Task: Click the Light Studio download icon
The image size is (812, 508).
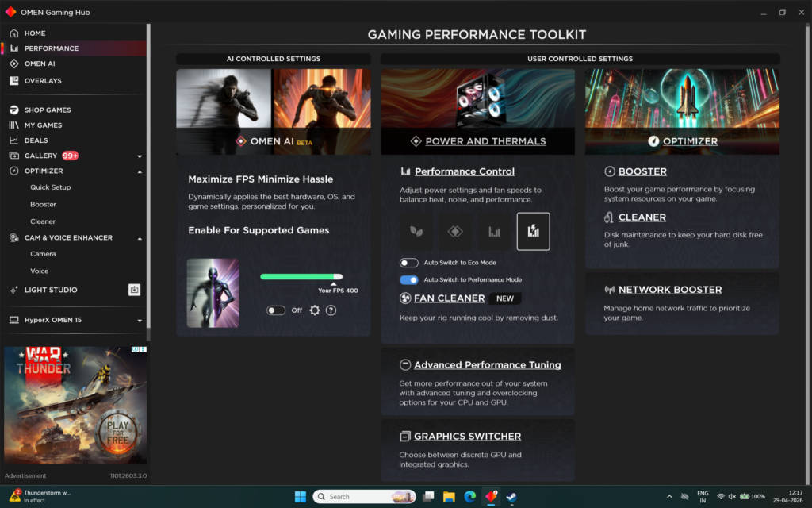Action: click(134, 290)
